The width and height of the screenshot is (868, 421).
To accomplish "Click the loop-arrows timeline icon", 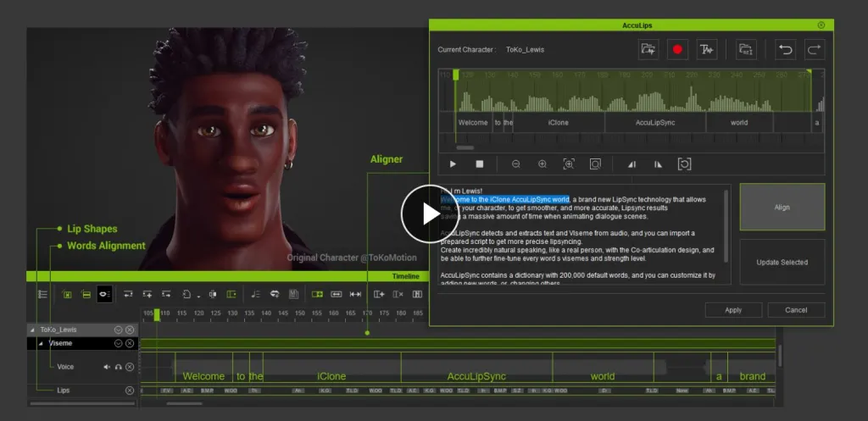I will (x=128, y=294).
